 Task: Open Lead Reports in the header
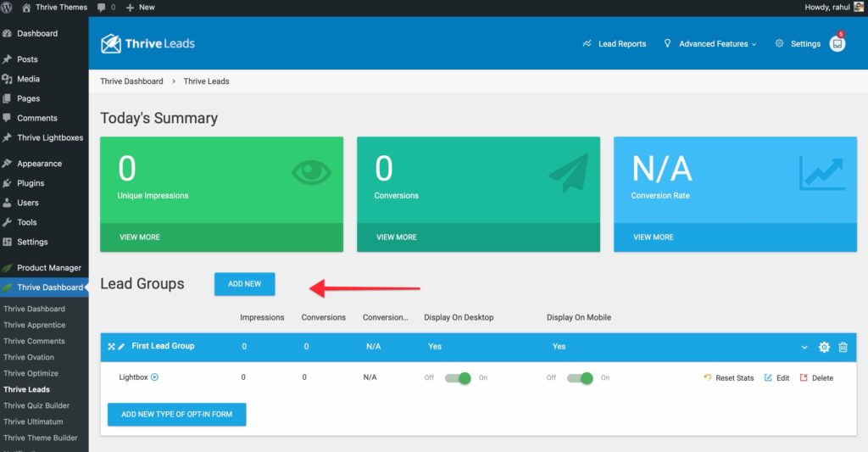point(615,44)
